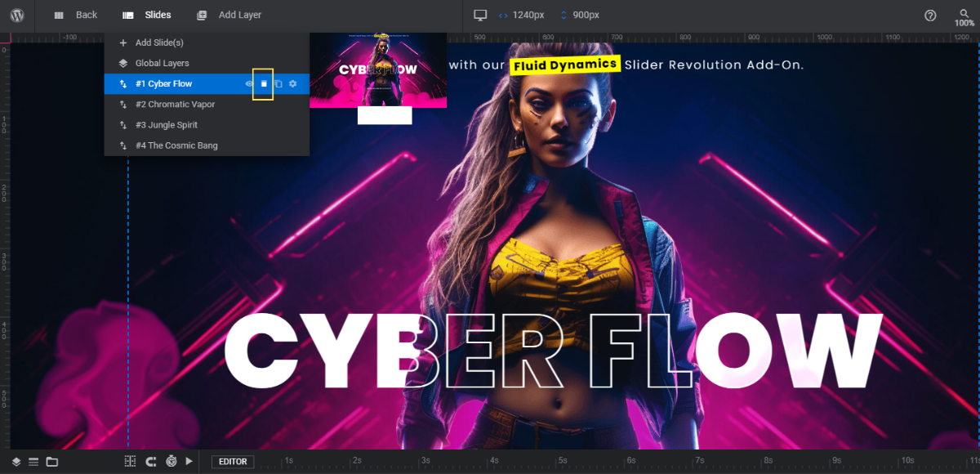The image size is (980, 474).
Task: Go Back to the previous screen
Action: coord(75,15)
